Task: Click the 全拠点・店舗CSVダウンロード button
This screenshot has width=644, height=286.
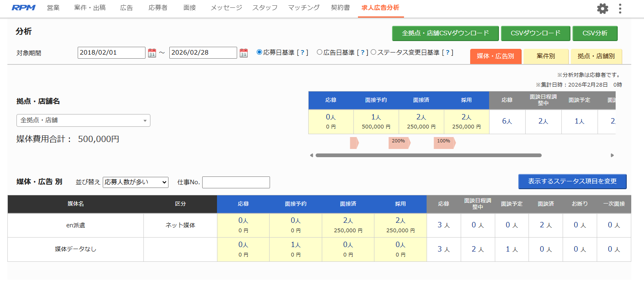Action: click(x=445, y=33)
